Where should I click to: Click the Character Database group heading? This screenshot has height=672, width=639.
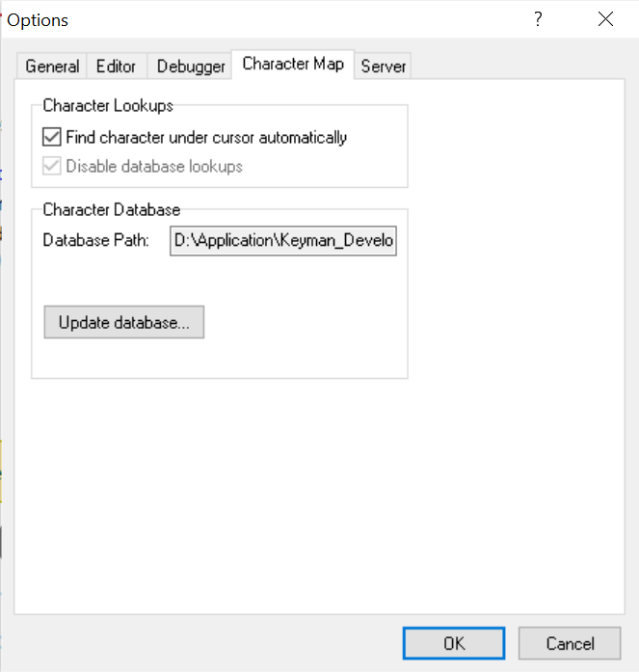[112, 209]
